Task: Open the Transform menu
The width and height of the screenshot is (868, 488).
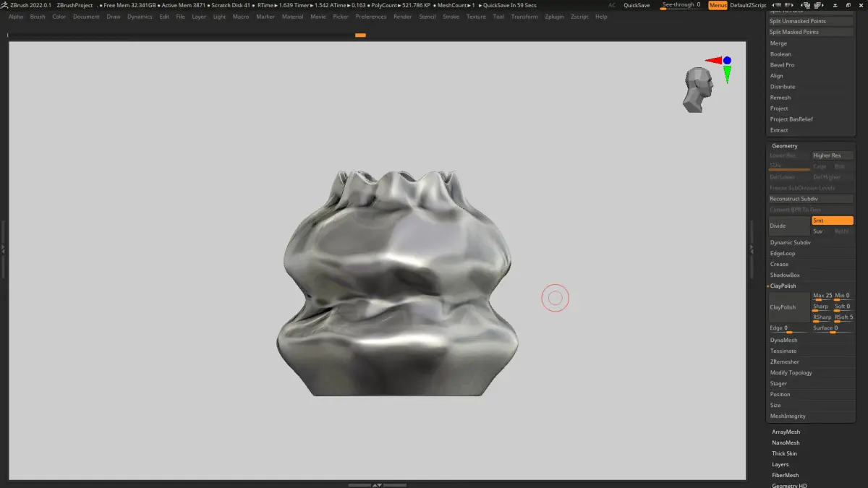Action: tap(524, 17)
